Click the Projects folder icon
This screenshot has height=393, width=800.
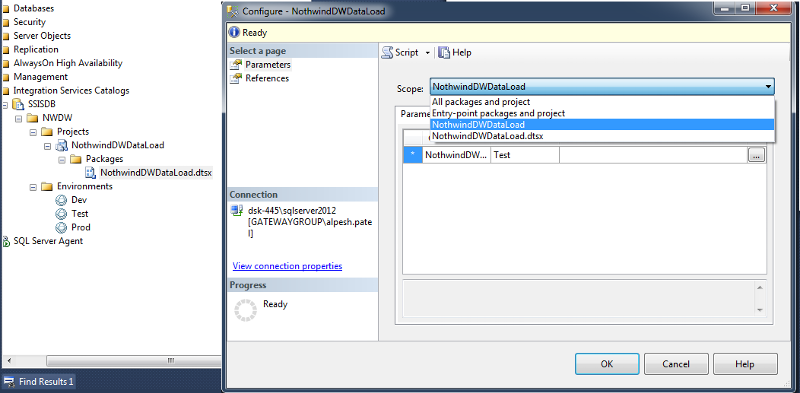click(x=47, y=132)
